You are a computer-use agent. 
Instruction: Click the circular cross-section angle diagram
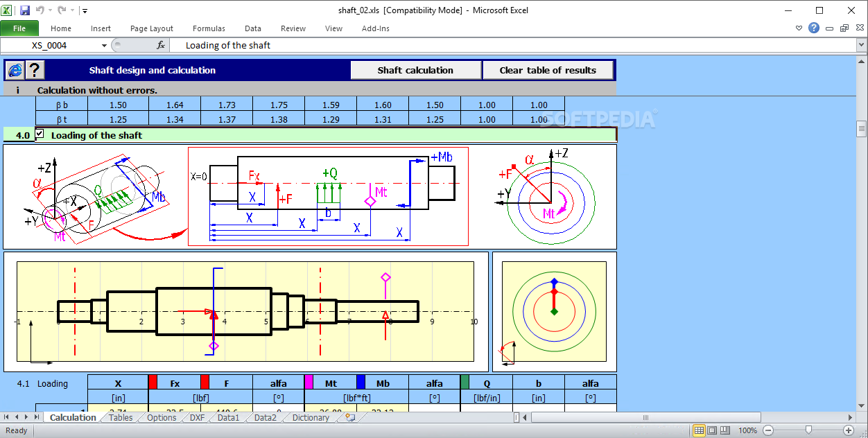point(547,196)
